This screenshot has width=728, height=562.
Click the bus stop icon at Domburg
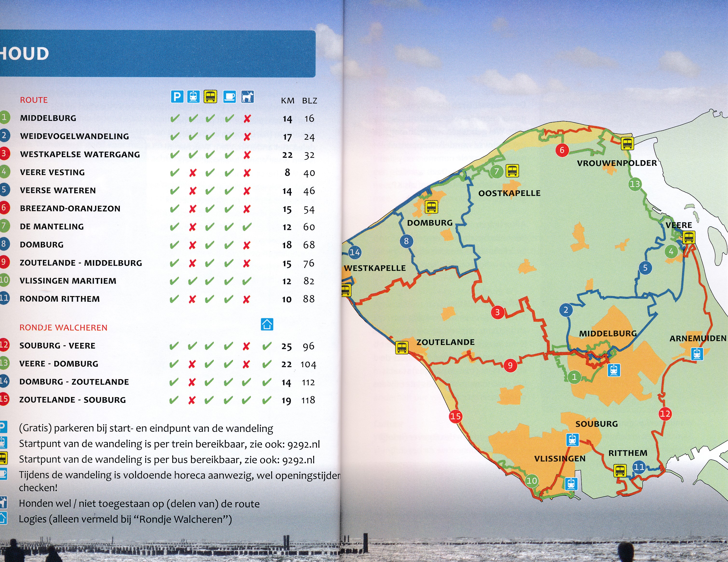click(431, 207)
